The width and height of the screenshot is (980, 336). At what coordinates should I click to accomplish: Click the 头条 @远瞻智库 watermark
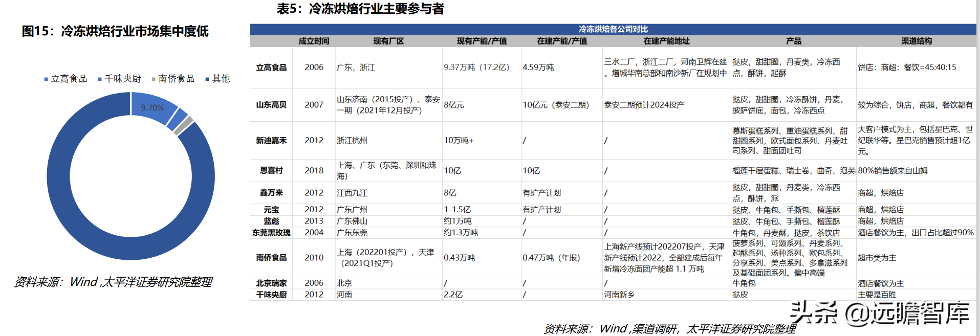pyautogui.click(x=879, y=313)
